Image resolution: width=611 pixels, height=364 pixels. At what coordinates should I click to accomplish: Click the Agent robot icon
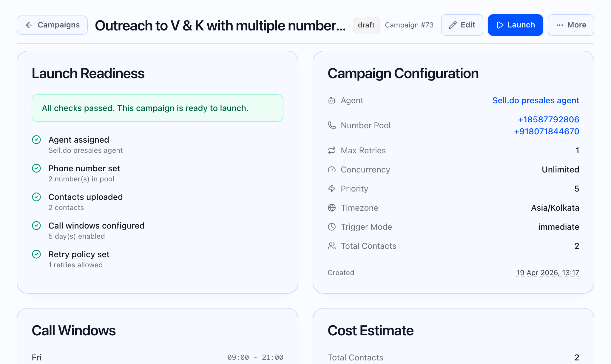pos(332,100)
